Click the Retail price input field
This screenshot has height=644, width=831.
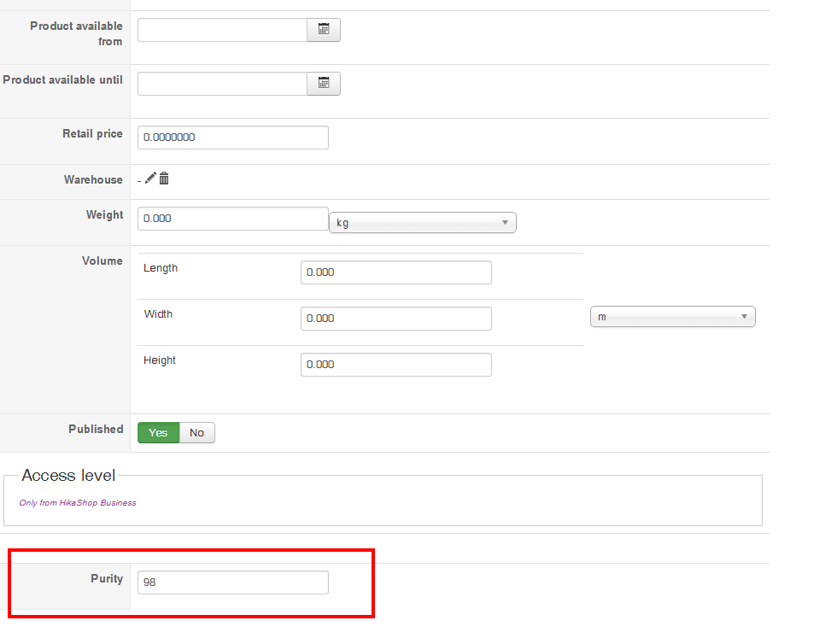(x=233, y=138)
